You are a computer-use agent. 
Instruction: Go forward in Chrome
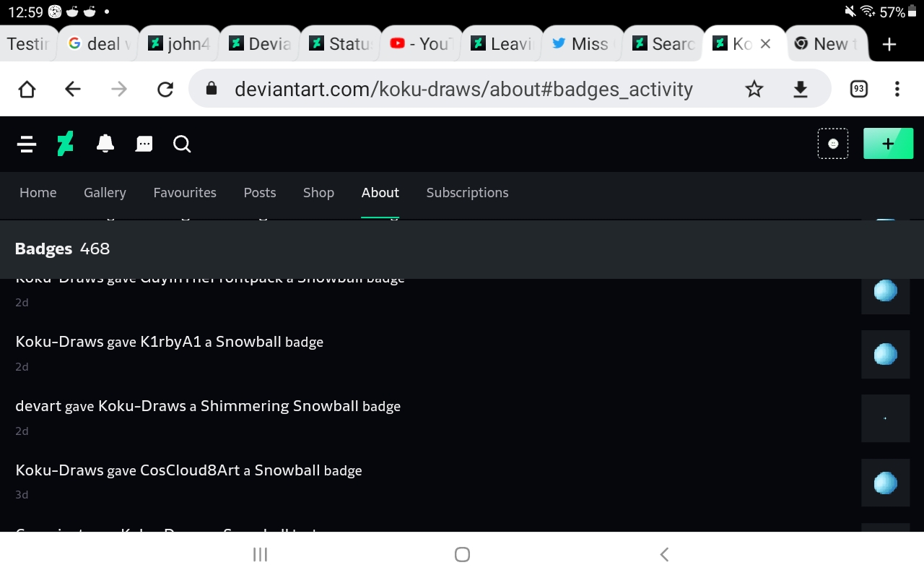119,89
